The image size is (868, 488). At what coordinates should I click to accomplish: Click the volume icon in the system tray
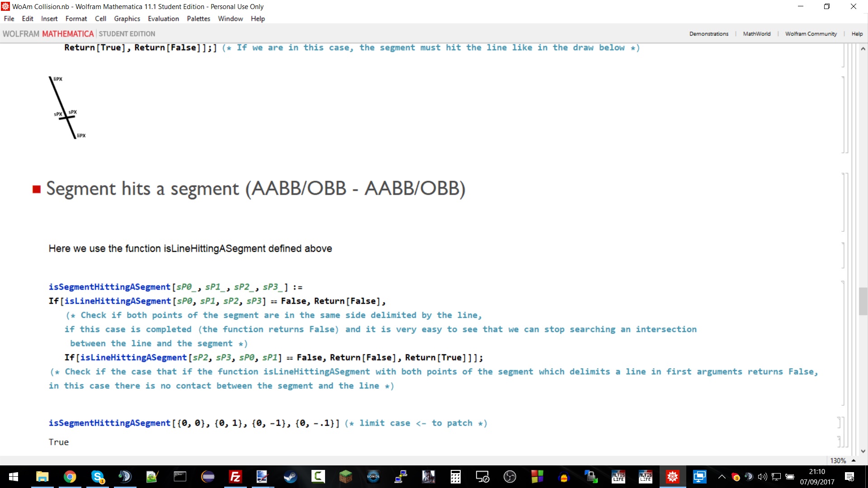tap(762, 477)
